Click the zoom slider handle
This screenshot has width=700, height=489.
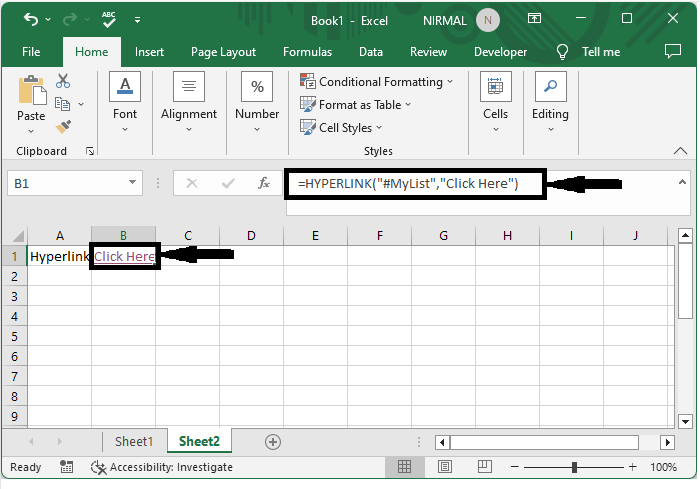click(x=574, y=467)
